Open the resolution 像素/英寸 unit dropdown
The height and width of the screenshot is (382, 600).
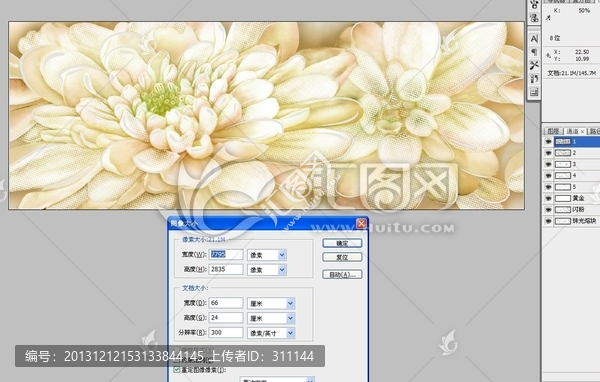tap(290, 333)
